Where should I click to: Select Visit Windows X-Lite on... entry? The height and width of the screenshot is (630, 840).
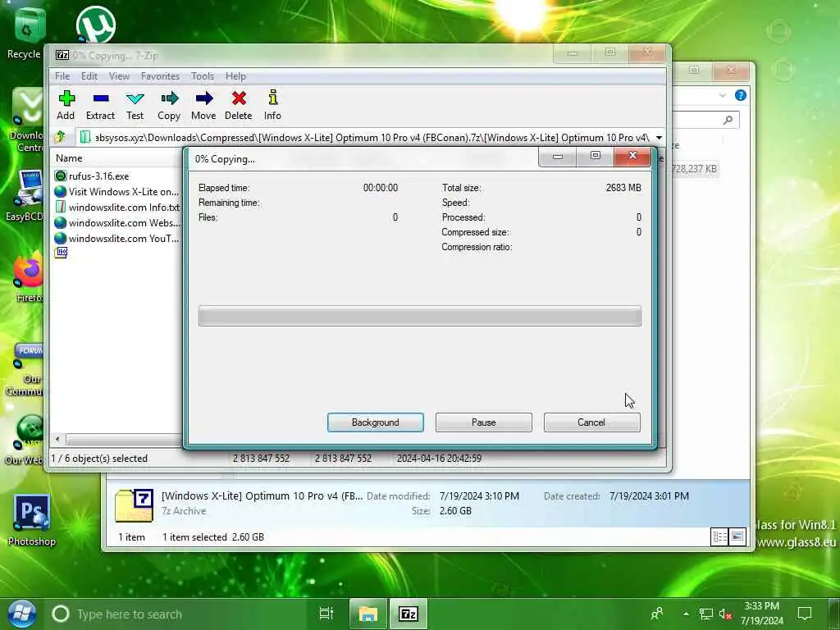tap(116, 191)
